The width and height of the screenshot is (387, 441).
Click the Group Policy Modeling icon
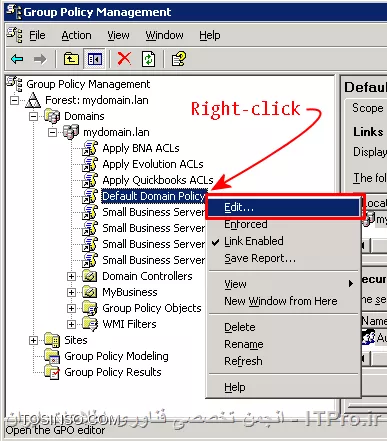(52, 356)
